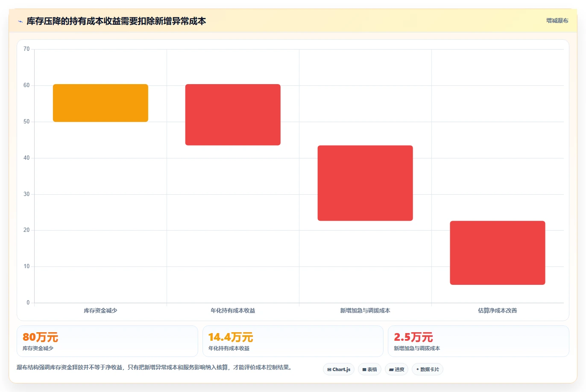This screenshot has width=586, height=392.
Task: Click the red 估算净成本改善 bar
Action: point(498,253)
